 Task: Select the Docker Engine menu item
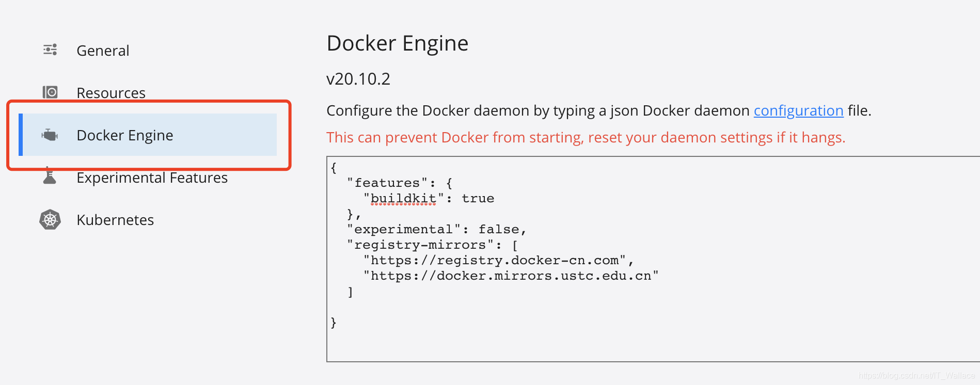point(148,135)
